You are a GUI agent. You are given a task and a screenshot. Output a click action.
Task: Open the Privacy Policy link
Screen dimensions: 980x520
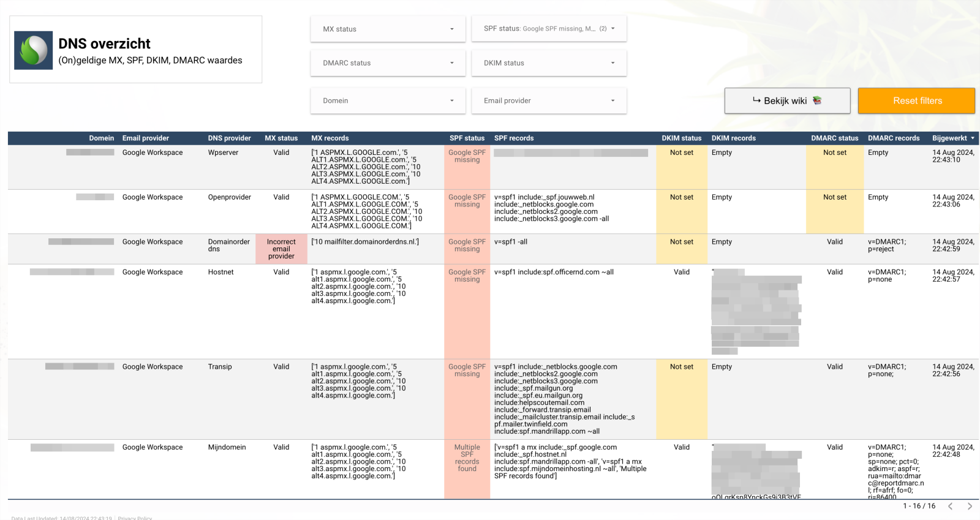point(135,518)
